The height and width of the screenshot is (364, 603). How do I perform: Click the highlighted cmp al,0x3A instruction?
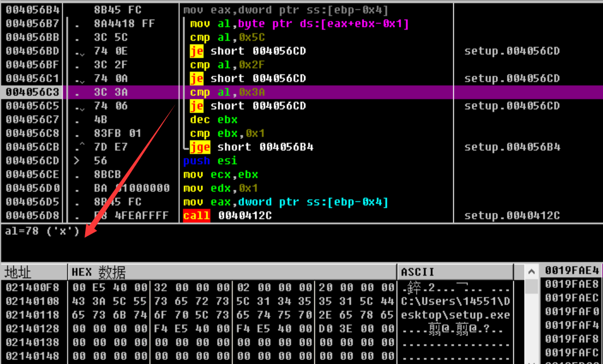coord(227,92)
